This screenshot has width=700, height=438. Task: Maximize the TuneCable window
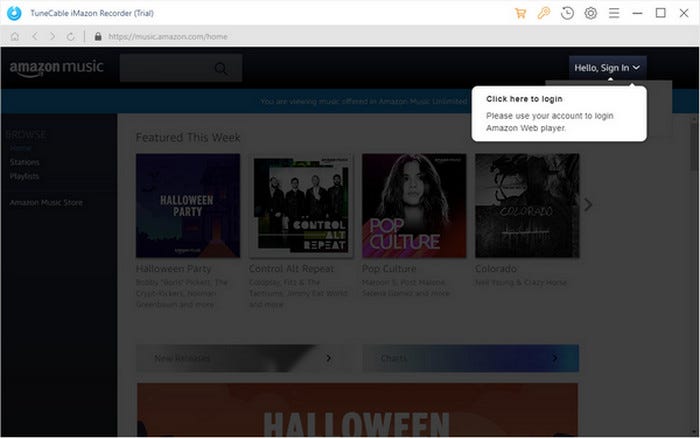[x=660, y=13]
